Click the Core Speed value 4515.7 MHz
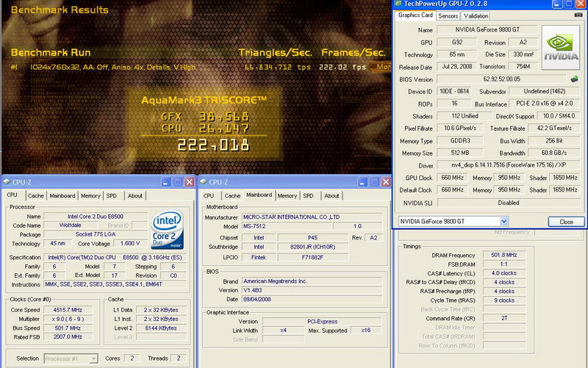This screenshot has width=588, height=368. pos(68,310)
